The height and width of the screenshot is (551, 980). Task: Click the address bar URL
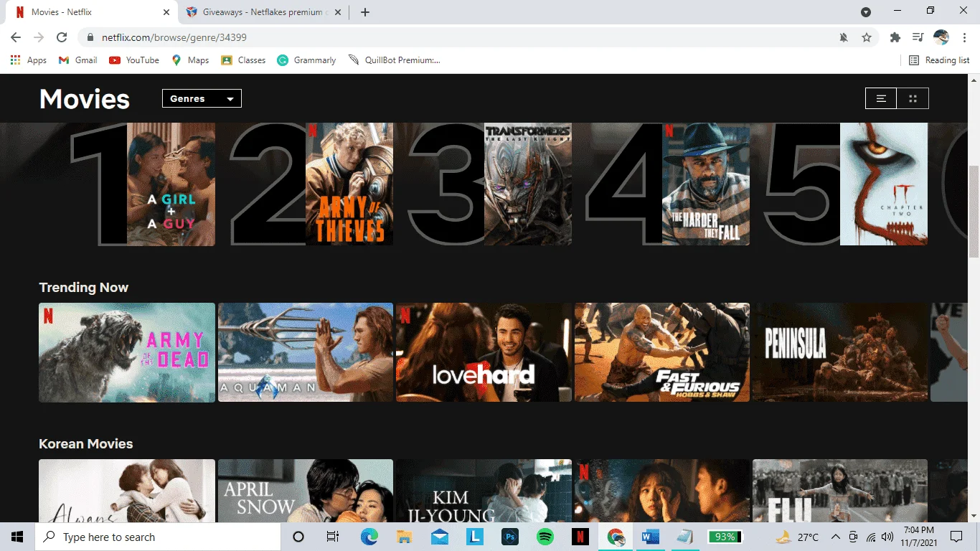(174, 37)
